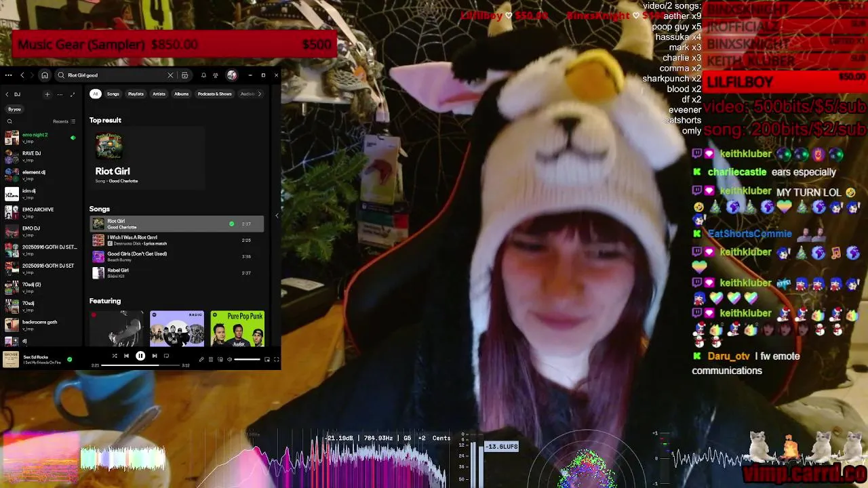
Task: Open the miniplayer icon
Action: [267, 359]
